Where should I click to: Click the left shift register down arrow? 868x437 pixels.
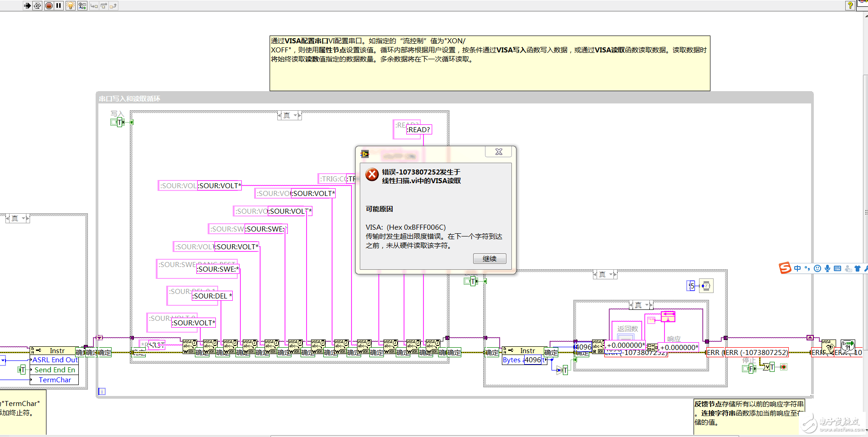pyautogui.click(x=99, y=338)
